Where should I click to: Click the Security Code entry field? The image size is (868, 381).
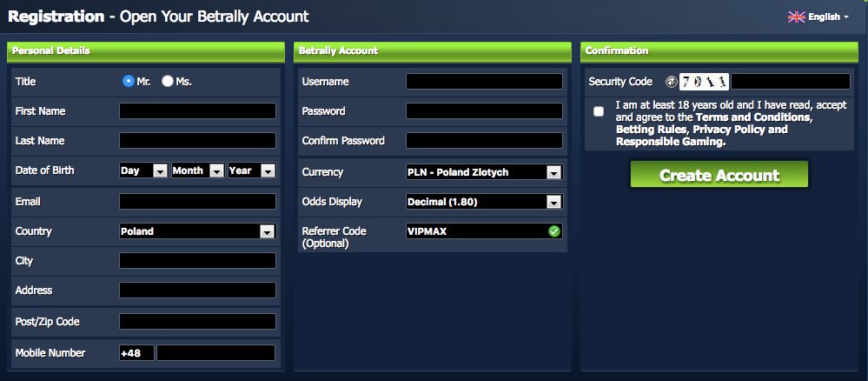pos(791,82)
